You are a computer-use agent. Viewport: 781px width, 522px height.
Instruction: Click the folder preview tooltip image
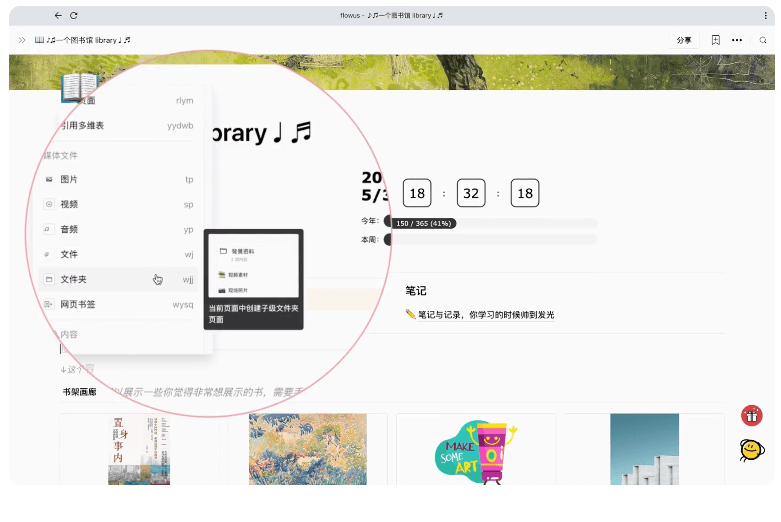[x=254, y=265]
